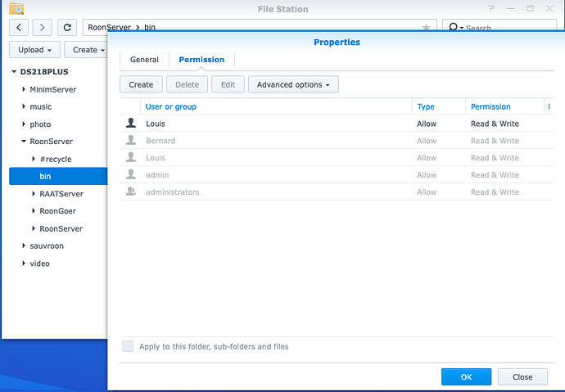The image size is (565, 392).
Task: Select the DS218PLUS root node
Action: pos(44,72)
